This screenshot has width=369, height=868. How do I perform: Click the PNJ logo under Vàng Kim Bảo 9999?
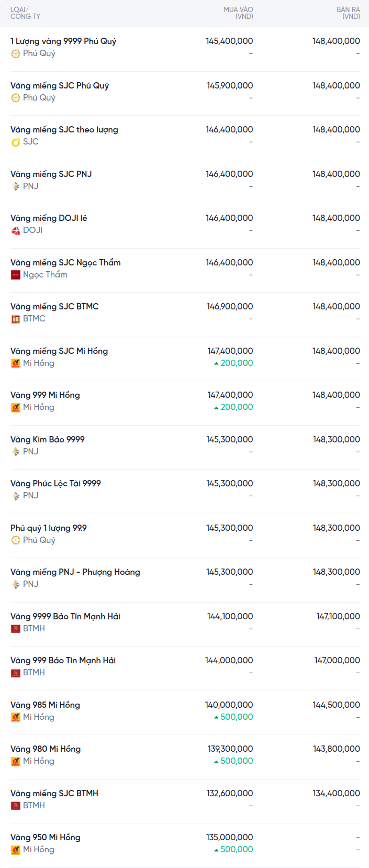coord(16,452)
